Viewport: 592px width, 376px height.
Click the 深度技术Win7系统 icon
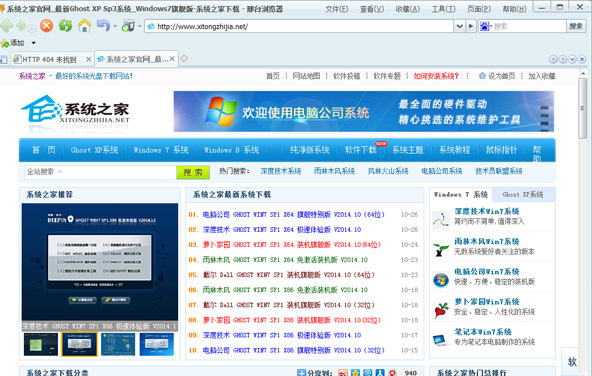coord(441,219)
